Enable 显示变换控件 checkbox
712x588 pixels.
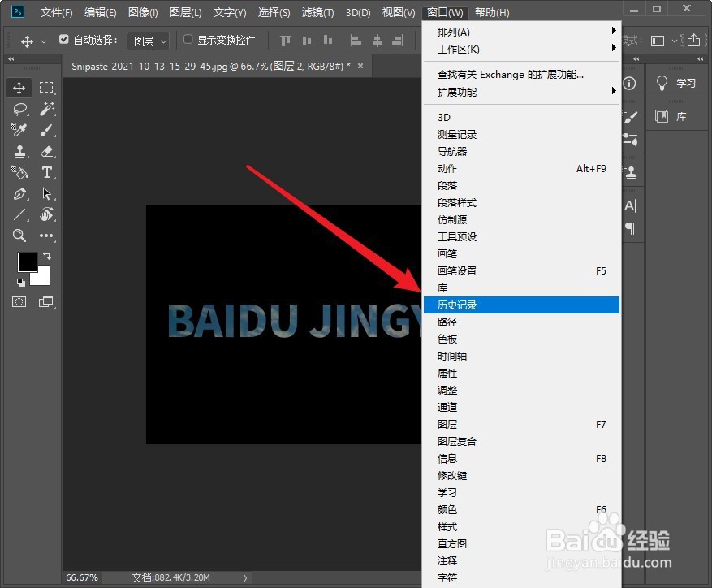pos(188,40)
